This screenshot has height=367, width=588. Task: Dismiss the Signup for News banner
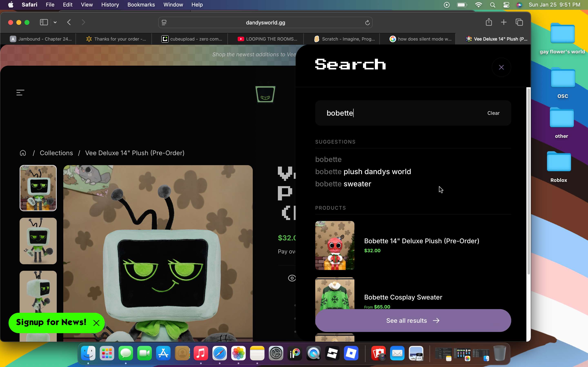click(96, 323)
